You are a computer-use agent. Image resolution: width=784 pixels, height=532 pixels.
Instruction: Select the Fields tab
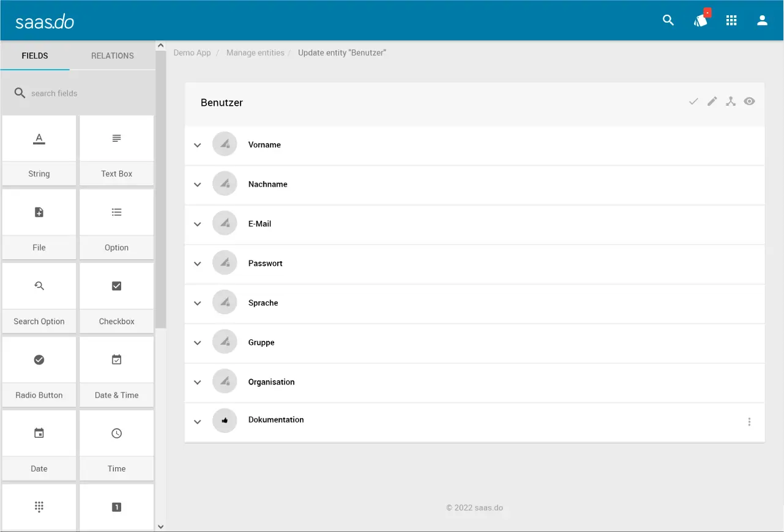(35, 56)
